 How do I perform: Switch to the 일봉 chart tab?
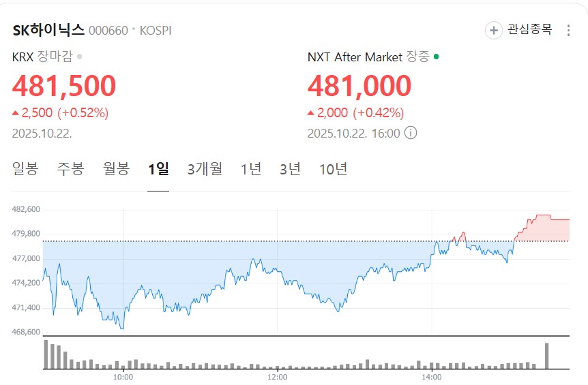click(x=25, y=169)
